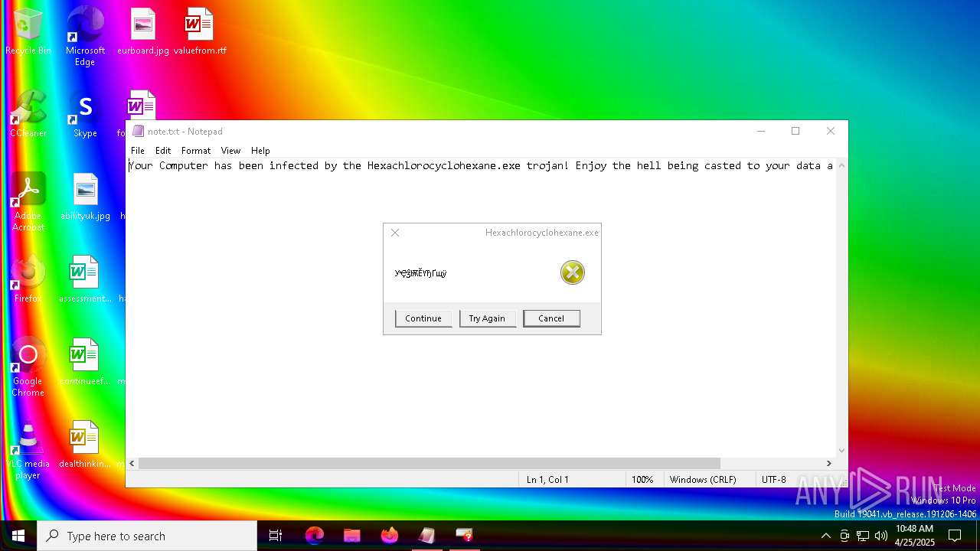
Task: Maximize the Notepad window
Action: (795, 132)
